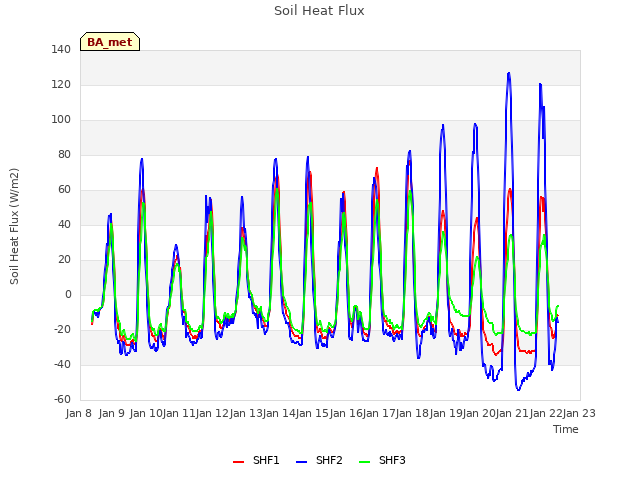Screen dimensions: 640x480
Task: Click the Jan 17 tick label
Action: pyautogui.click(x=379, y=413)
